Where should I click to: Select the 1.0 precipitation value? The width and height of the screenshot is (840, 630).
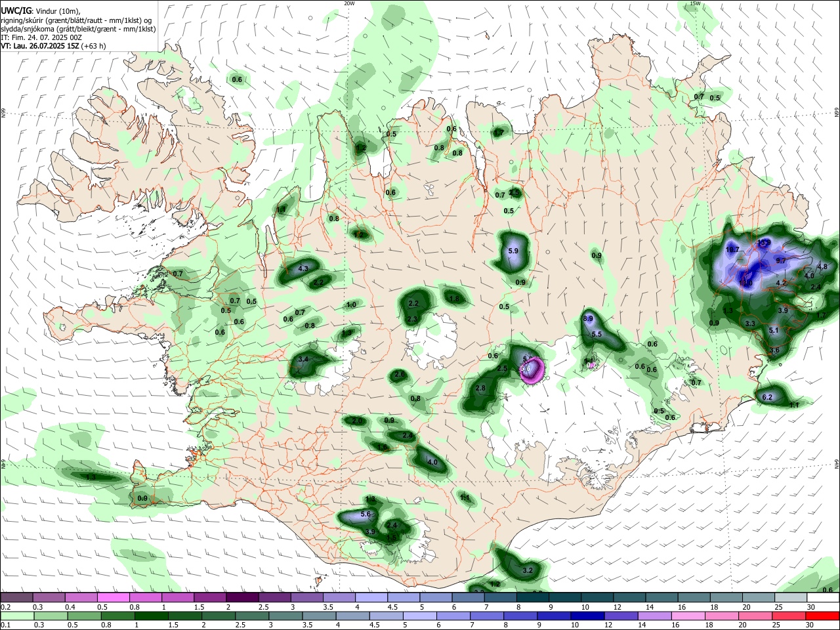coord(351,304)
